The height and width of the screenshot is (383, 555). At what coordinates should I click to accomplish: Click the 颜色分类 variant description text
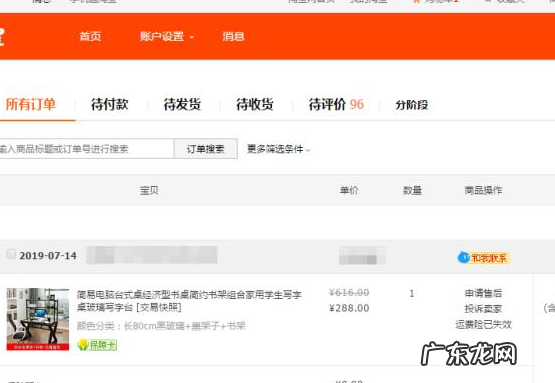point(161,326)
